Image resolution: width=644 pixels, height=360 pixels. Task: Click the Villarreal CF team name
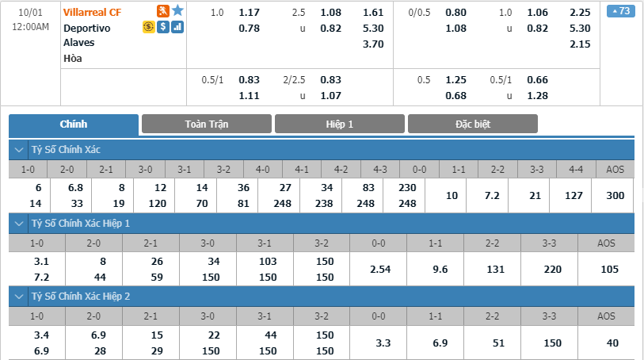(x=93, y=13)
